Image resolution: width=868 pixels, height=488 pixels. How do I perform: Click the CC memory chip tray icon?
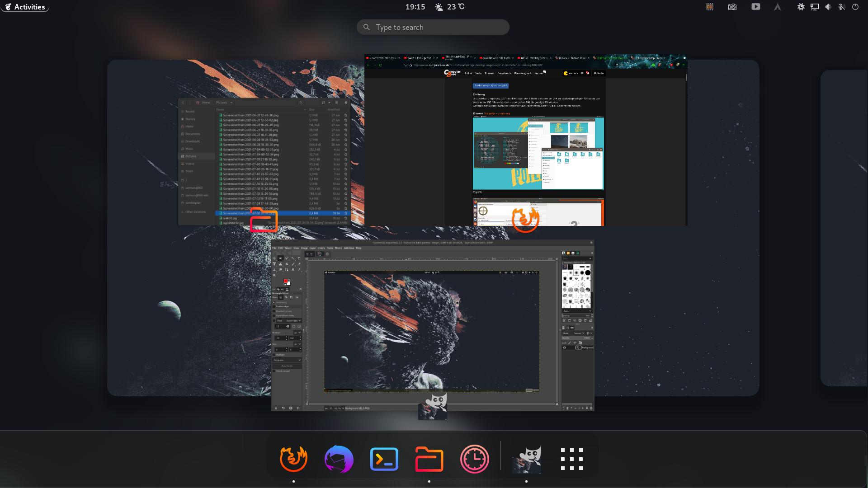[710, 7]
